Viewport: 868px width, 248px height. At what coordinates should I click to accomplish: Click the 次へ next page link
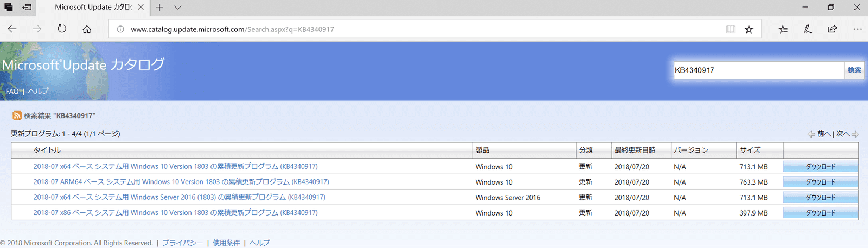pyautogui.click(x=843, y=134)
